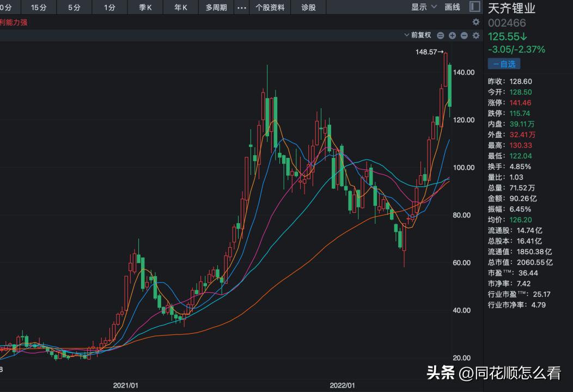
Task: Click the 诊股 stock diagnosis button
Action: coord(309,8)
